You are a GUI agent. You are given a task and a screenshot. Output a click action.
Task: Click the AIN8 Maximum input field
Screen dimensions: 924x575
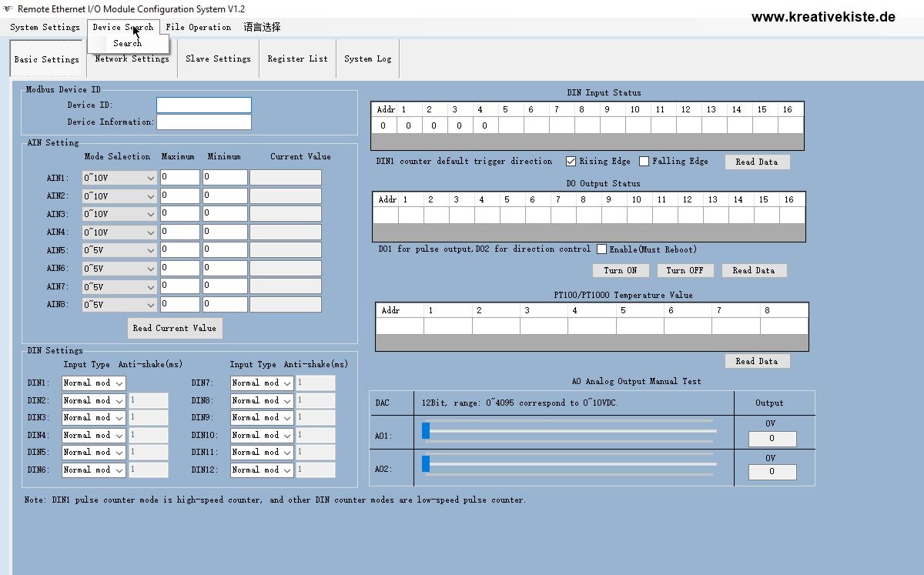(180, 305)
